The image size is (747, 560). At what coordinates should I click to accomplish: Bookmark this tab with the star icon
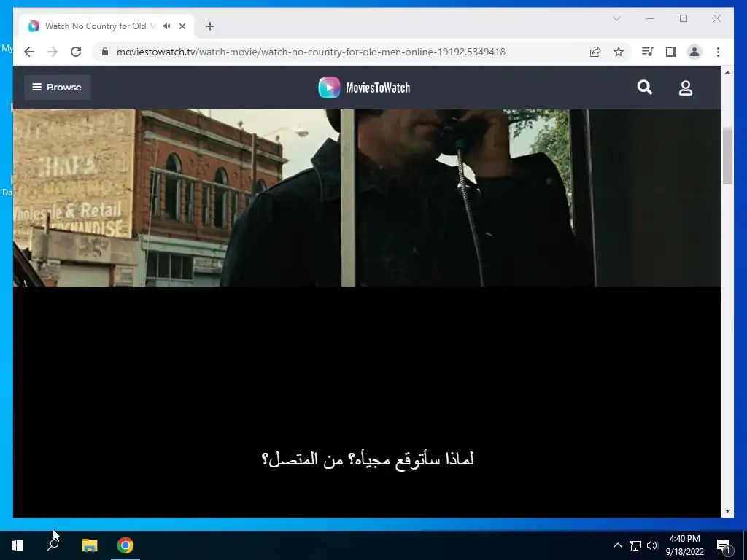(x=619, y=52)
